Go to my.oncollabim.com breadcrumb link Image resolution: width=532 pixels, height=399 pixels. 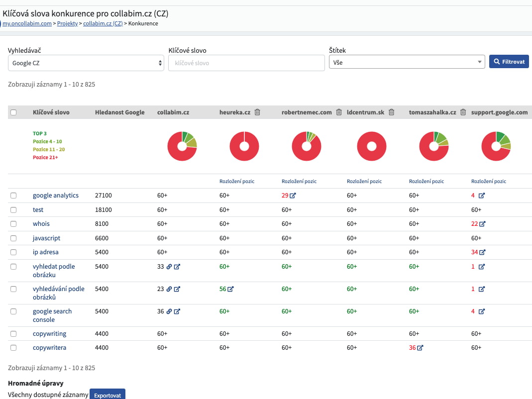click(27, 23)
